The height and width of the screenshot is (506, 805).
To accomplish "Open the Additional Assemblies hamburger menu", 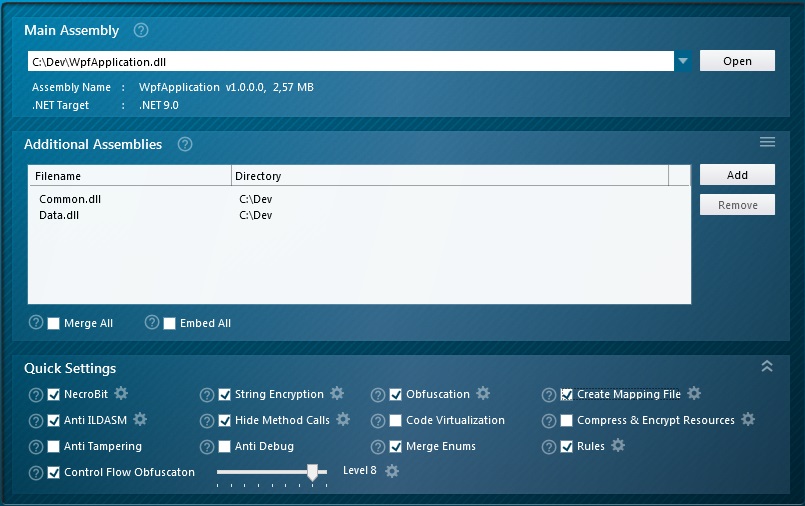I will 767,143.
